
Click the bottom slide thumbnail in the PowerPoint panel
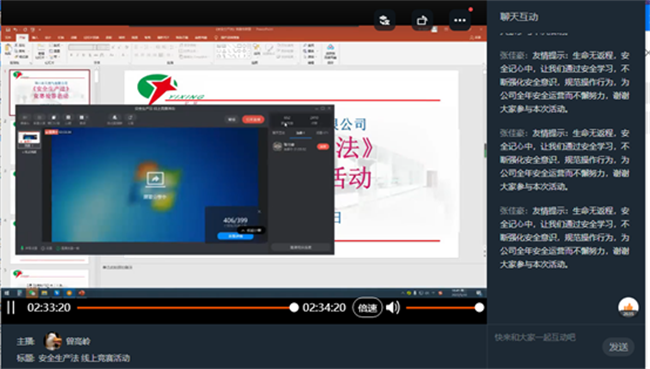coord(50,279)
